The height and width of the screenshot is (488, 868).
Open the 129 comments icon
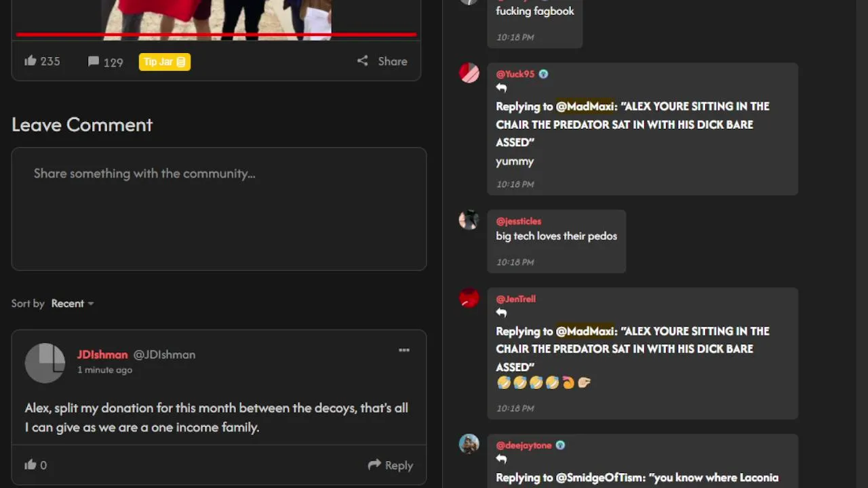(x=105, y=62)
